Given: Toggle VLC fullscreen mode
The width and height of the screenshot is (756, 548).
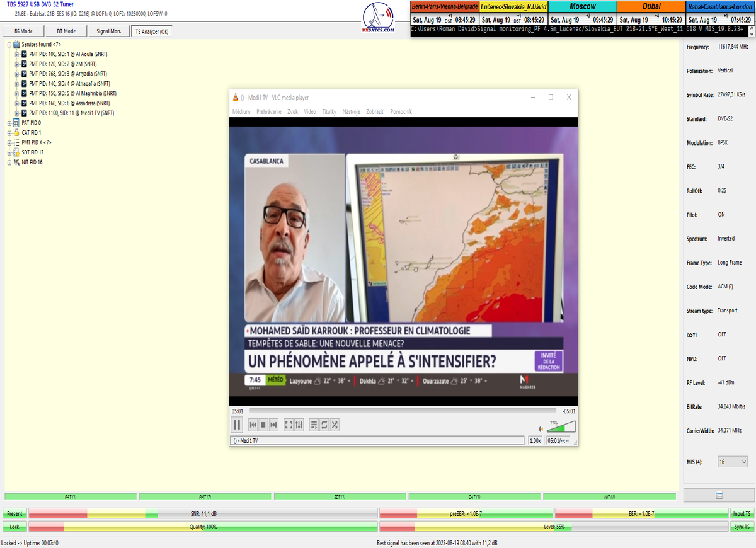Looking at the screenshot, I should click(289, 425).
